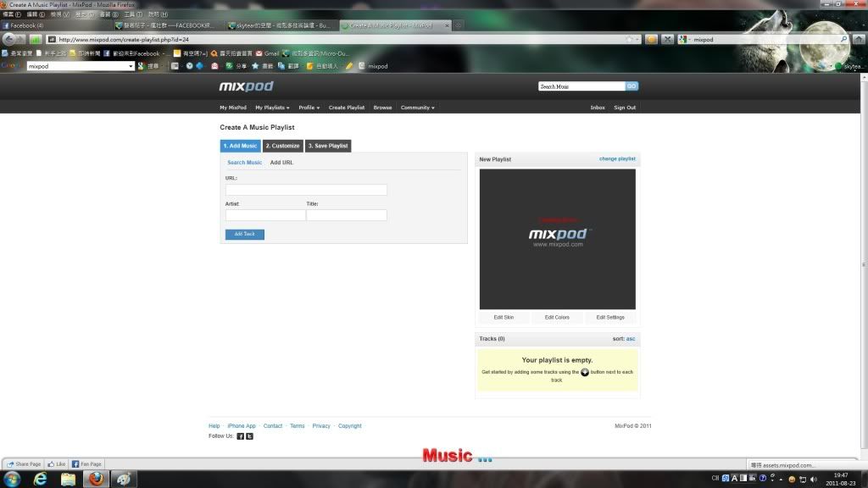Switch to the 2. Customize step tab

pos(282,146)
